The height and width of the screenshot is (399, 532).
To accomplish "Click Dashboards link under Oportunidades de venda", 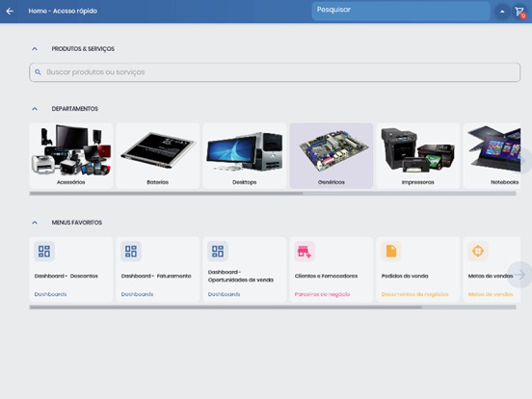I will pos(224,294).
